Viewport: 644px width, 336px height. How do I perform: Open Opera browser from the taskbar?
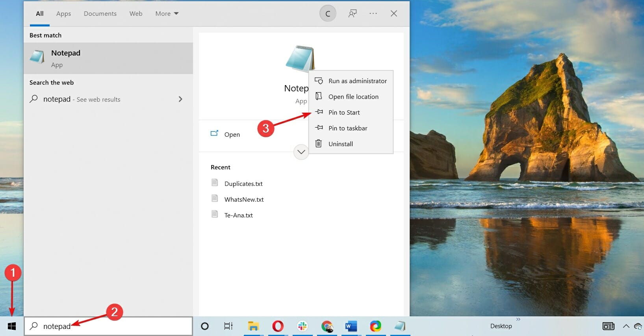[278, 326]
